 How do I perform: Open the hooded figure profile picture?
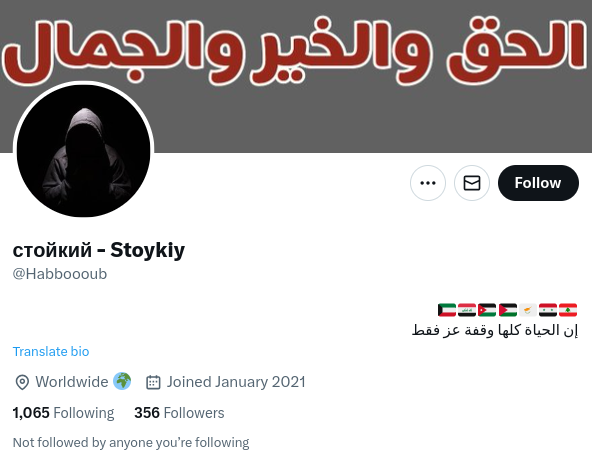[x=83, y=151]
